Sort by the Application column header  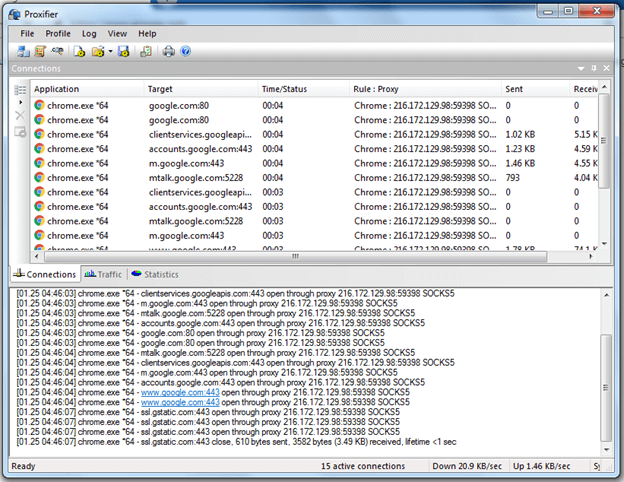[88, 89]
